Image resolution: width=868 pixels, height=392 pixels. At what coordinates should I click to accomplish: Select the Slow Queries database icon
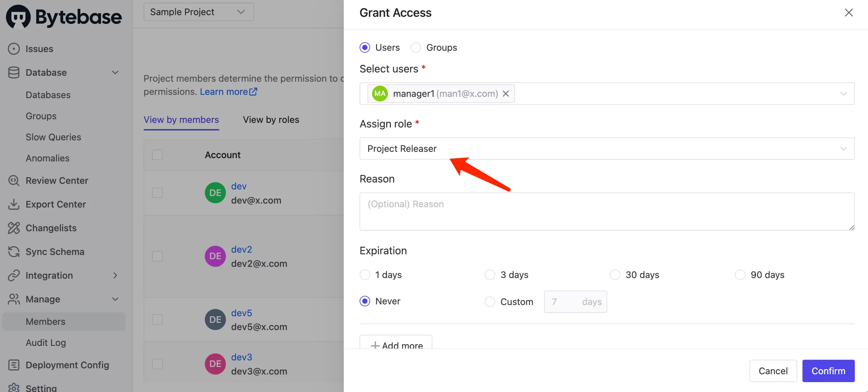[x=53, y=137]
